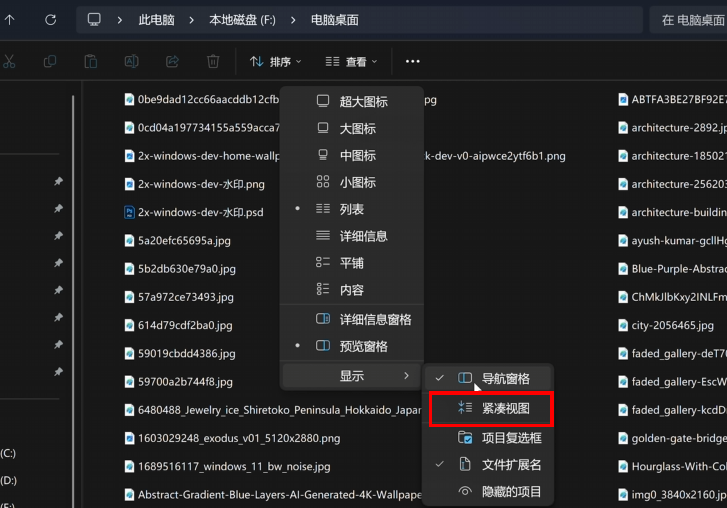Select 内容 content view

pos(352,290)
